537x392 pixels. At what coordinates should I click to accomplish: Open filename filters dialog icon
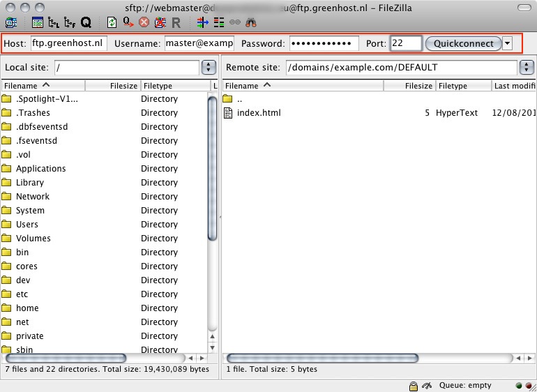[x=202, y=22]
